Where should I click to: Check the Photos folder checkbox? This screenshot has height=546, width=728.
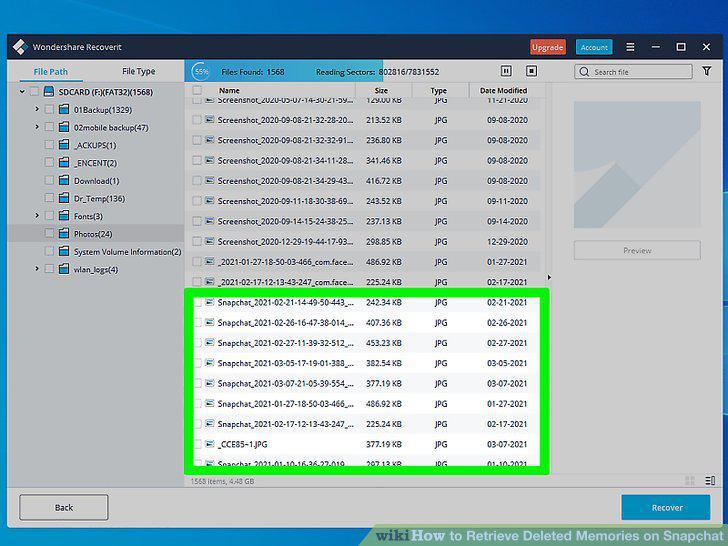click(49, 234)
